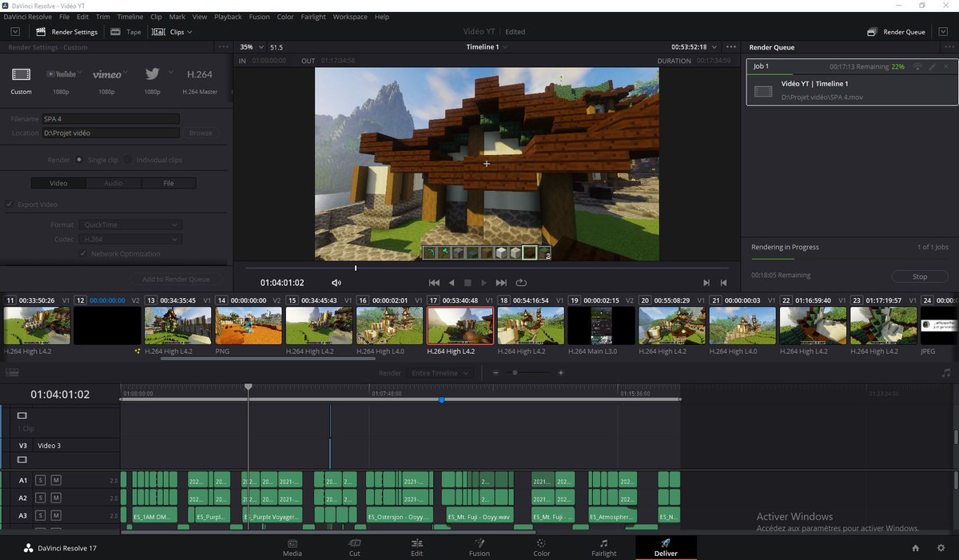Stop the render in progress
The width and height of the screenshot is (959, 560).
(920, 276)
